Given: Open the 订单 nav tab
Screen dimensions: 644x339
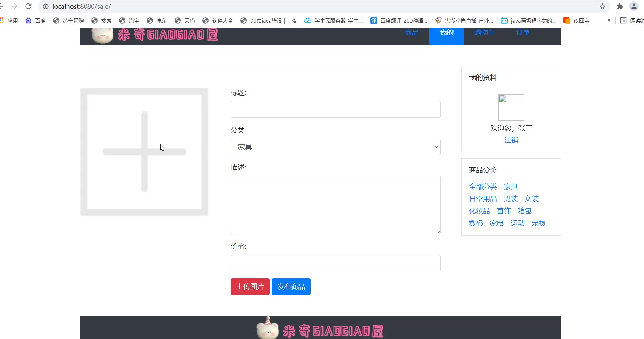Looking at the screenshot, I should [523, 33].
